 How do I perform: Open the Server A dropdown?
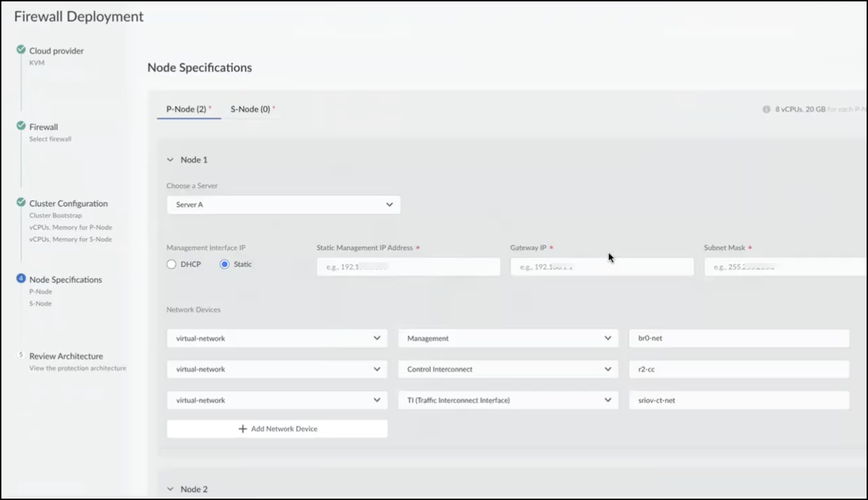click(283, 205)
